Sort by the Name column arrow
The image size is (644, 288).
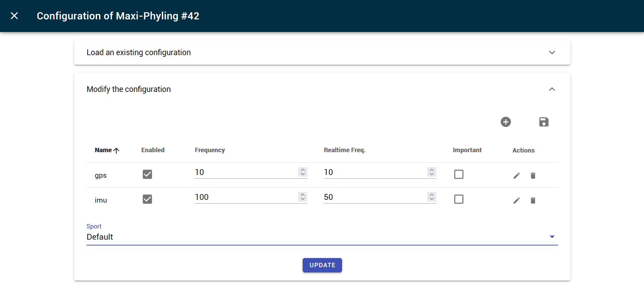click(x=116, y=150)
